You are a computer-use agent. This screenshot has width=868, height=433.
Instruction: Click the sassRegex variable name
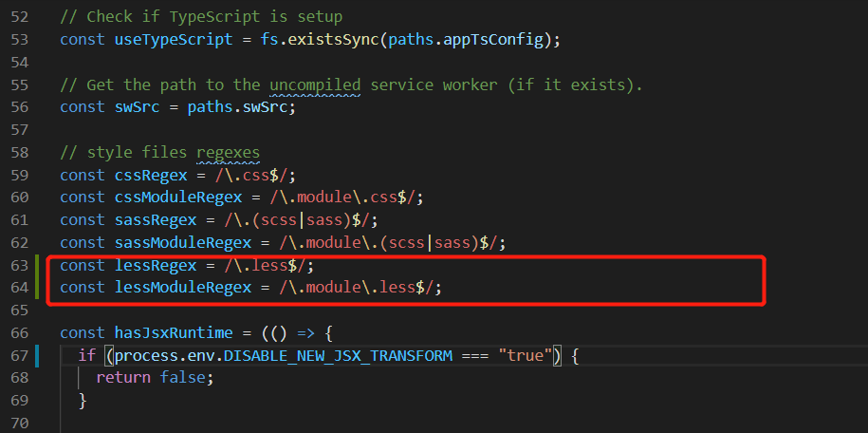tap(156, 220)
